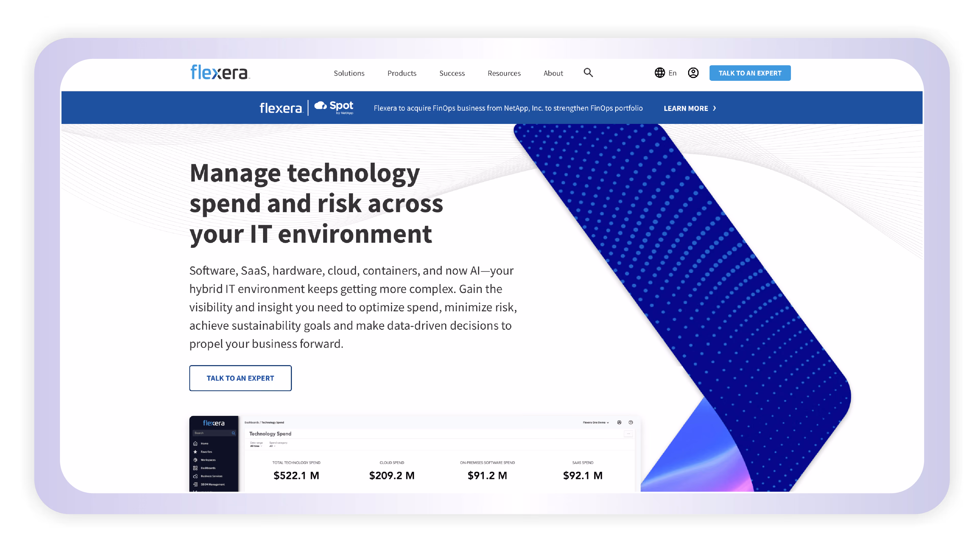Open the Spend category All dropdown
The image size is (980, 551).
tap(272, 446)
